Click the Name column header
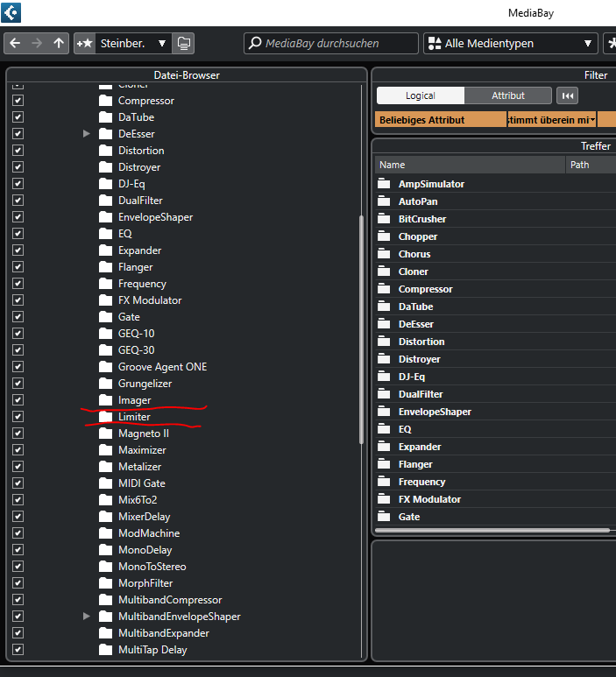This screenshot has height=677, width=616. click(x=469, y=165)
